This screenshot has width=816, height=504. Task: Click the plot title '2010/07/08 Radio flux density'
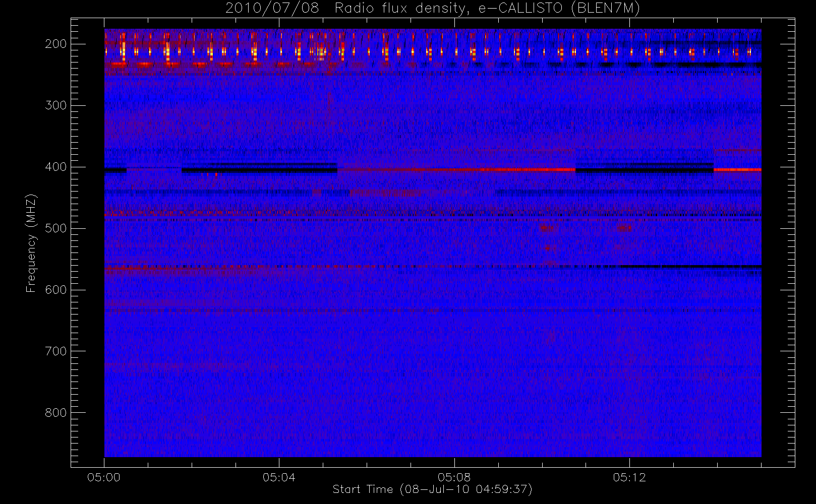coord(432,9)
